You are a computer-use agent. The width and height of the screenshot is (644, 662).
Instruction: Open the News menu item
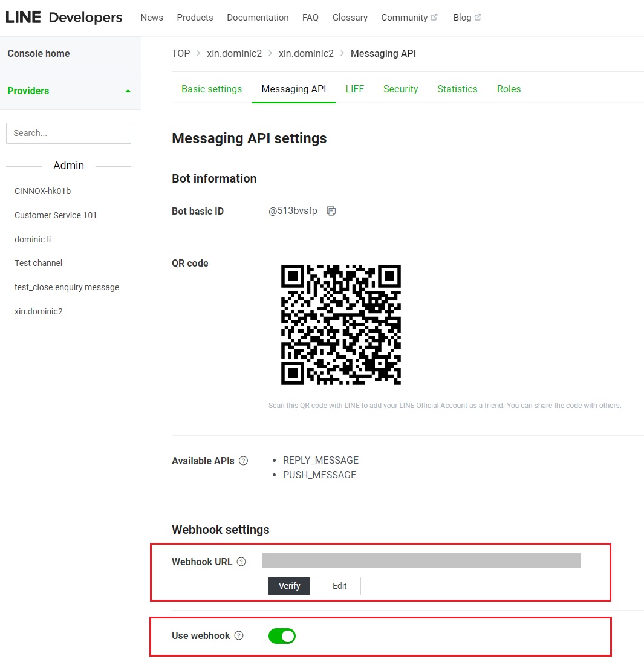(152, 18)
